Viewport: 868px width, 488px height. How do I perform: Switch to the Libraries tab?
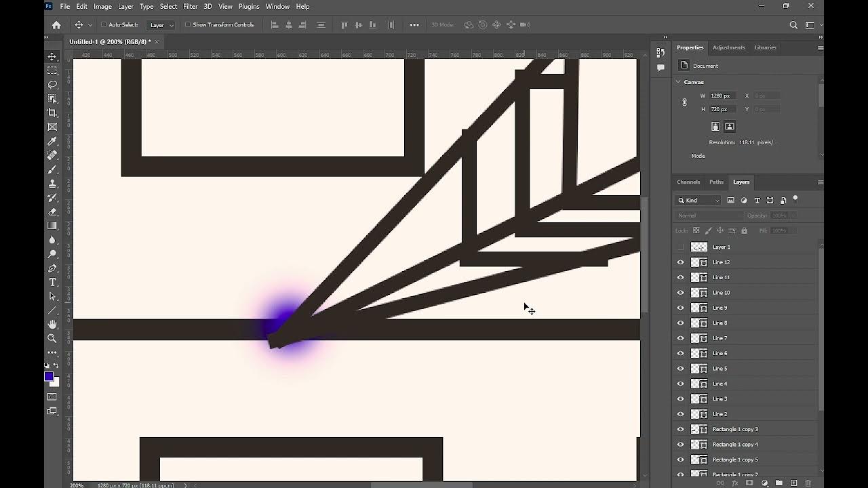coord(765,47)
